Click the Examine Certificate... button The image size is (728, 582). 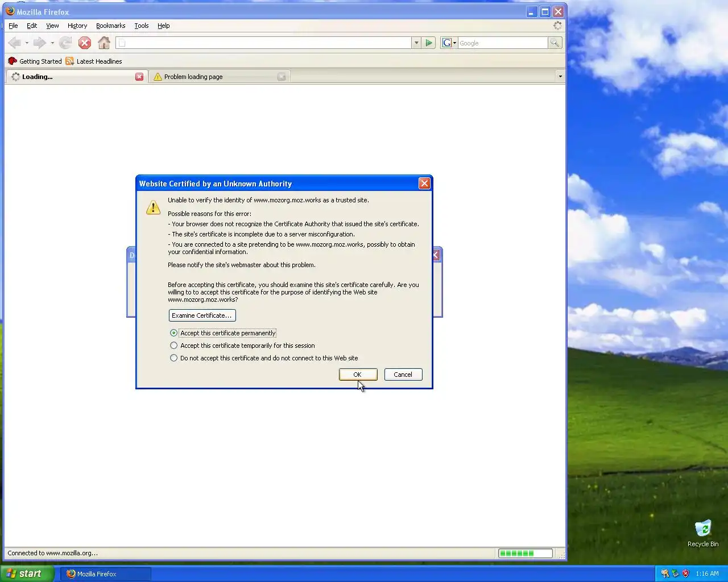pyautogui.click(x=202, y=315)
